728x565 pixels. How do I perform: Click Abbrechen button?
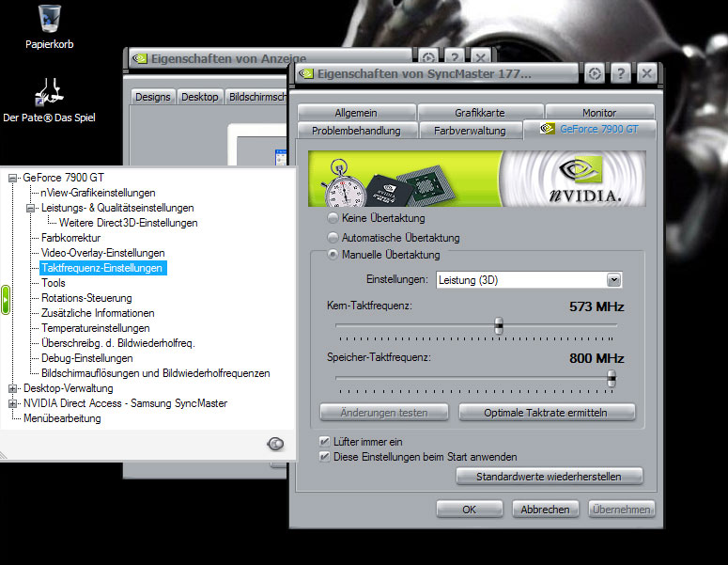pyautogui.click(x=545, y=510)
